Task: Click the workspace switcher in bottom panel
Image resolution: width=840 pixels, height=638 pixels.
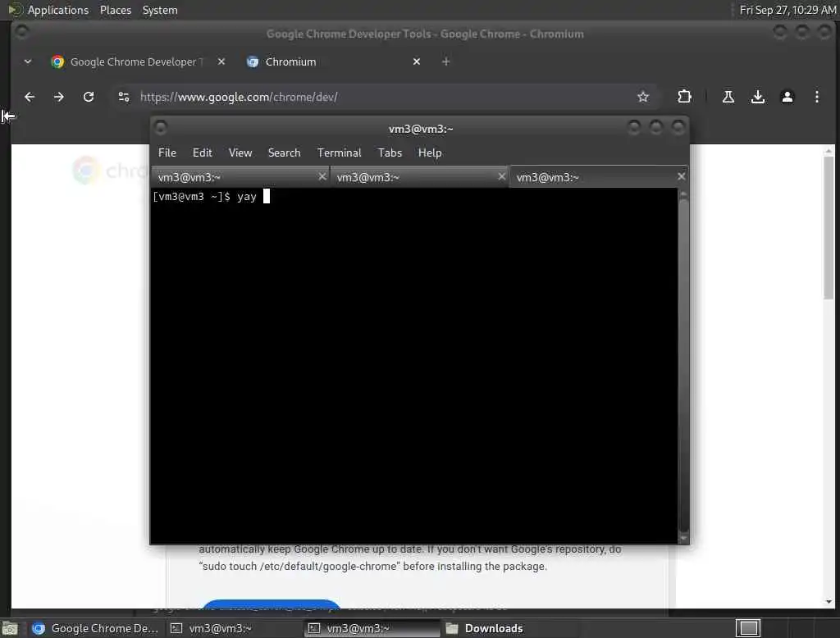Action: [x=748, y=628]
